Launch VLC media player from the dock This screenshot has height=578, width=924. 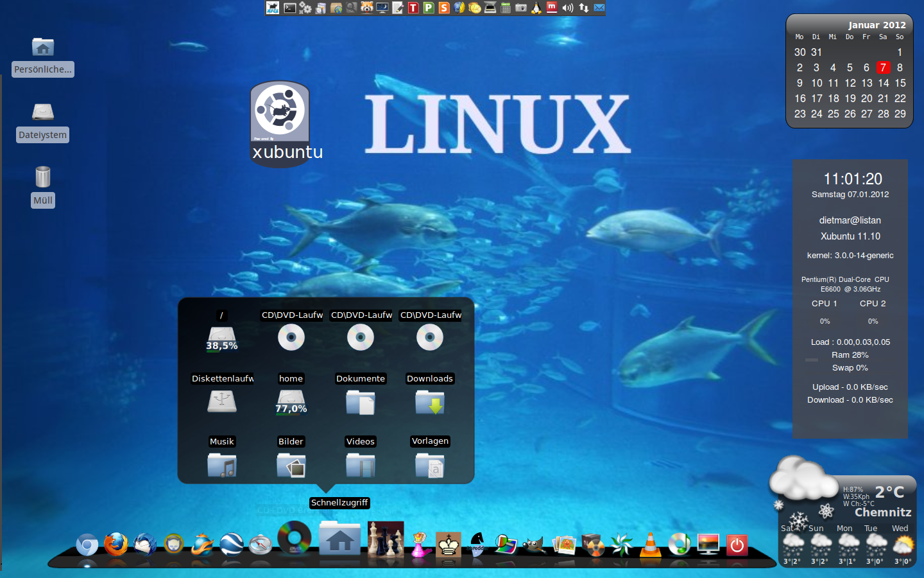point(650,544)
